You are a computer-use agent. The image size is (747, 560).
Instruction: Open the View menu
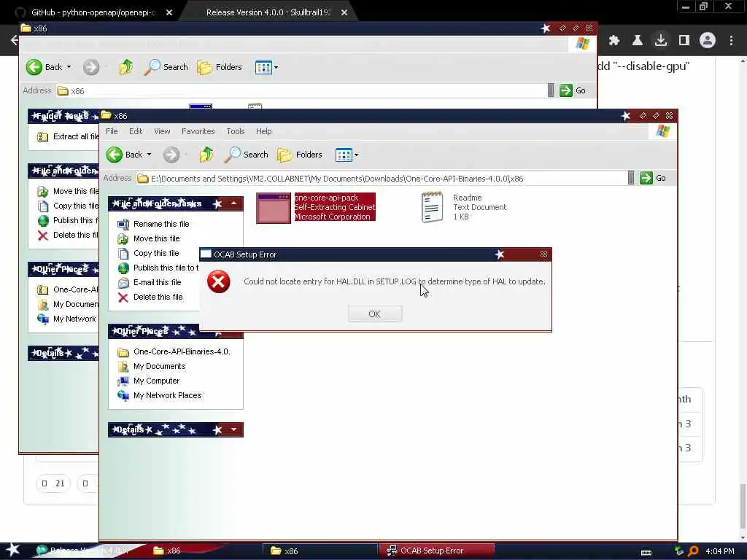click(162, 131)
